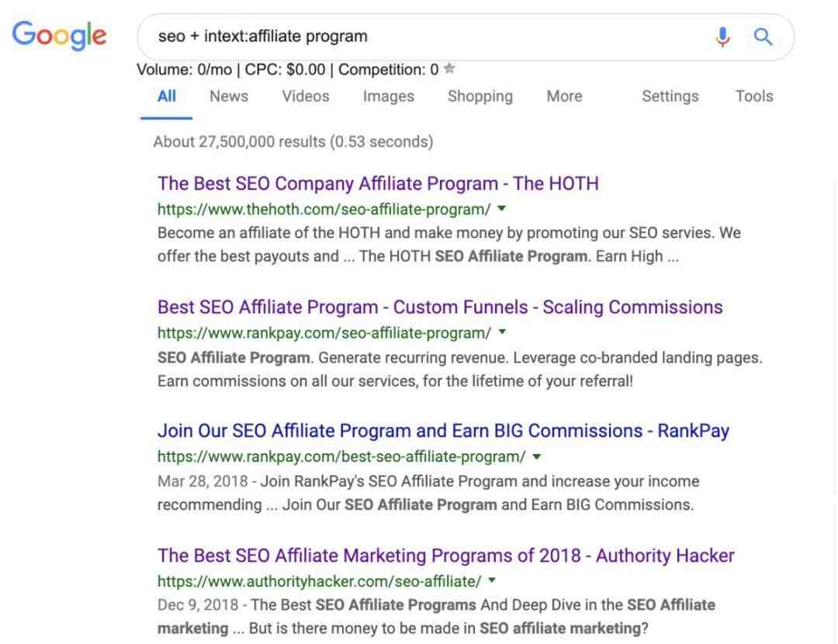Expand dropdown arrow beside rankpay.com/seo-affiliate-program URL
Screen dimensions: 838x644
tap(502, 332)
